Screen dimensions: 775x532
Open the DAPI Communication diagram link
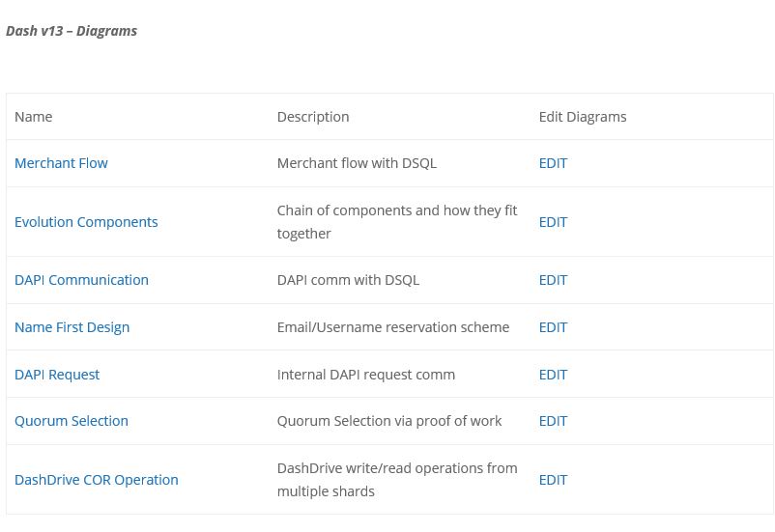81,280
